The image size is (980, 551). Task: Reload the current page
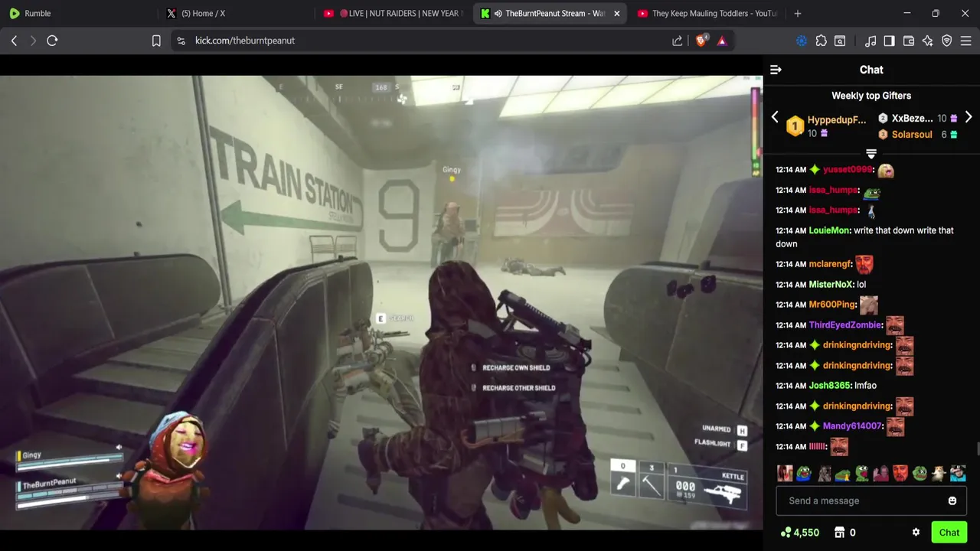pyautogui.click(x=52, y=41)
